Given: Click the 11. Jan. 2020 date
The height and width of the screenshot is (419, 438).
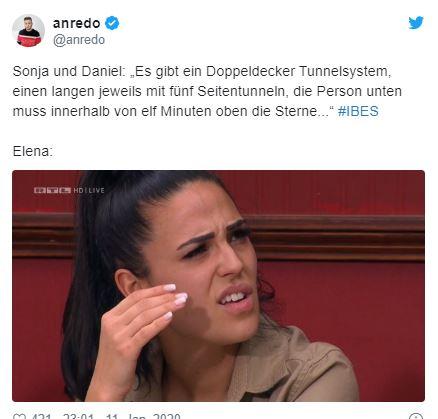Looking at the screenshot, I should point(143,416).
